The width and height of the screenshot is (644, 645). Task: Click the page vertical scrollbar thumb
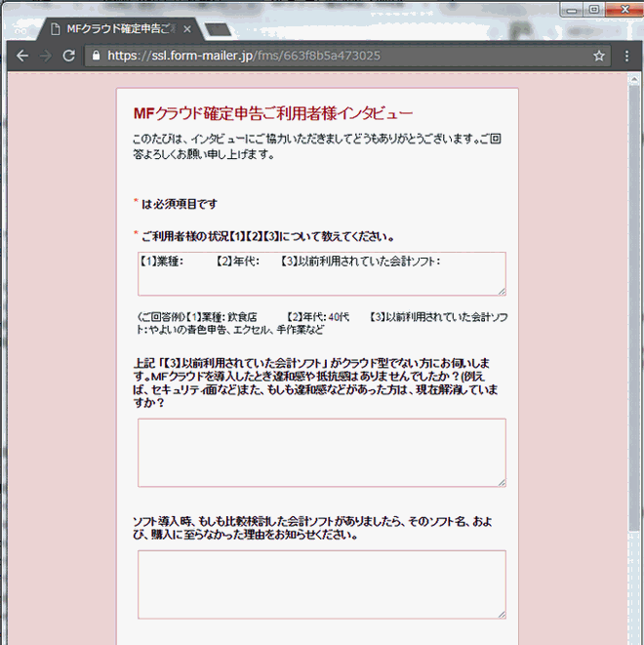point(634,308)
